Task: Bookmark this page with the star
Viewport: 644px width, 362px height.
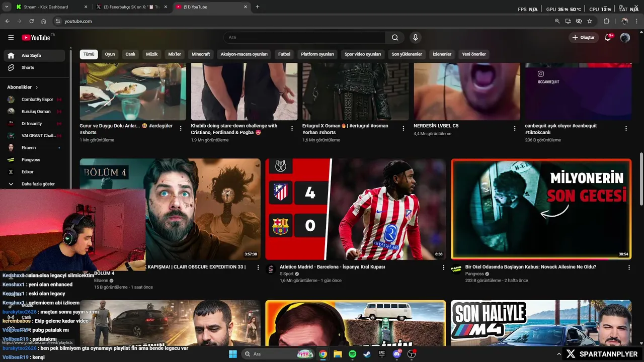Action: coord(590,21)
